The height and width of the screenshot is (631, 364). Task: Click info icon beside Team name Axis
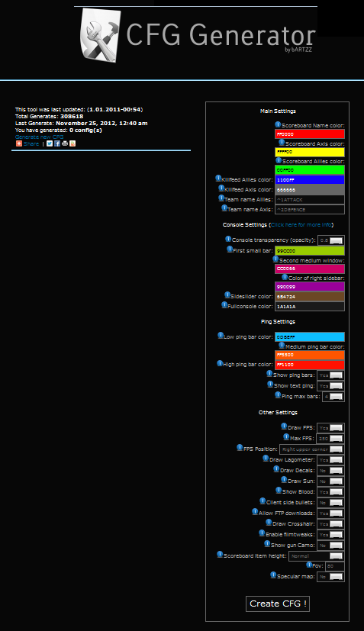pos(224,208)
